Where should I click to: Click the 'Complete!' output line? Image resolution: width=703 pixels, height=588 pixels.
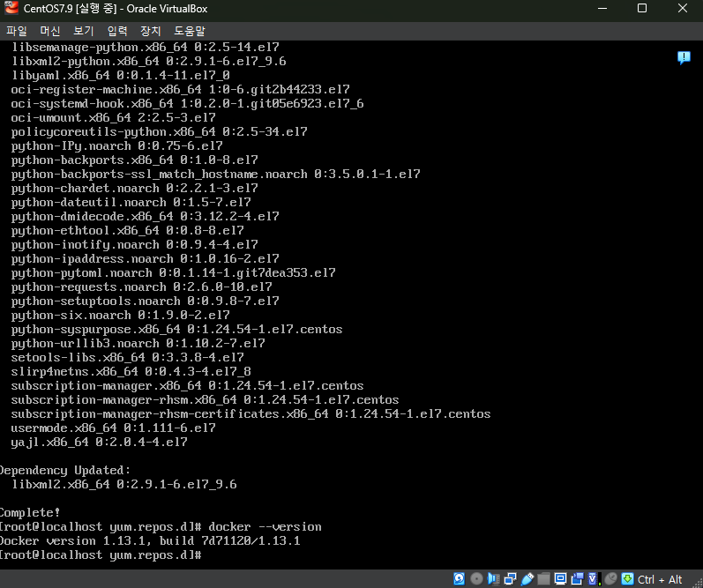tap(30, 512)
